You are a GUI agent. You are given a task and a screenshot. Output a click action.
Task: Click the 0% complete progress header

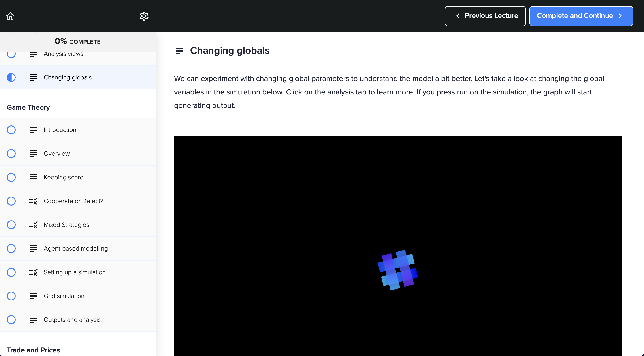click(77, 41)
